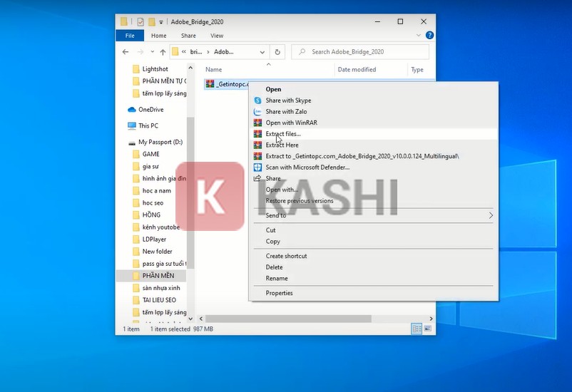
Task: Expand the Send to submenu
Action: pos(374,215)
